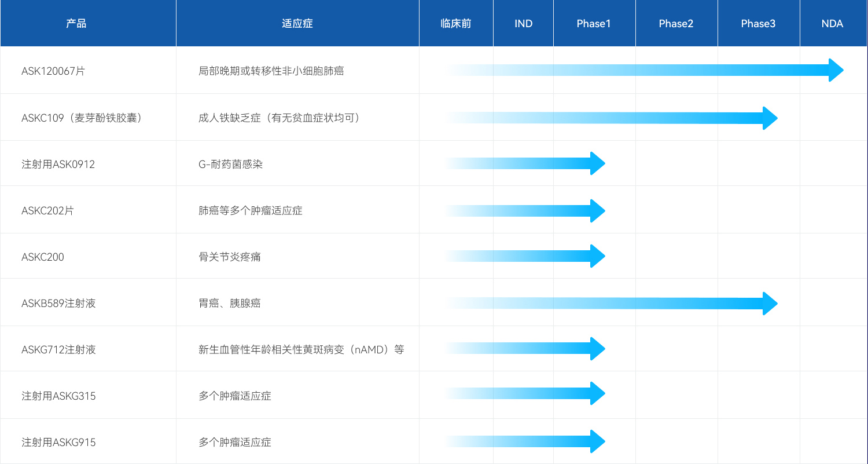Click the IND column header
This screenshot has width=868, height=464.
coord(523,23)
